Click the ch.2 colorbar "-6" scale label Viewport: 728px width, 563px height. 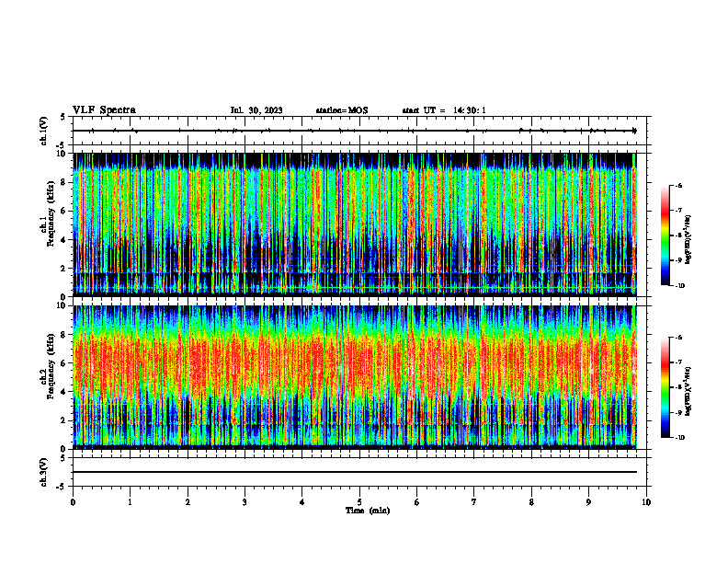pyautogui.click(x=678, y=338)
